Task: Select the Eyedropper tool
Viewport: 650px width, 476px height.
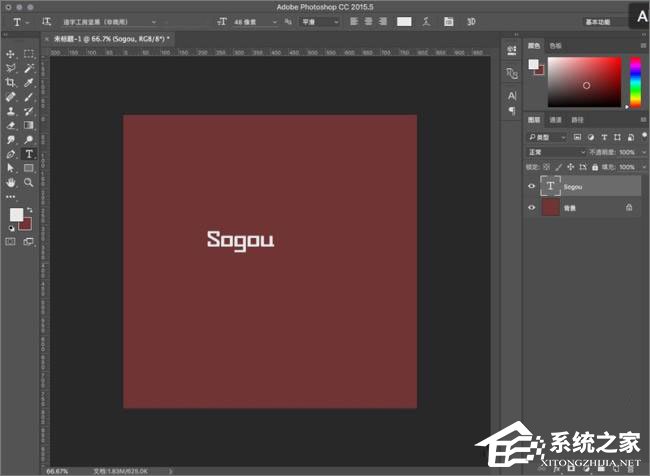Action: click(x=29, y=83)
